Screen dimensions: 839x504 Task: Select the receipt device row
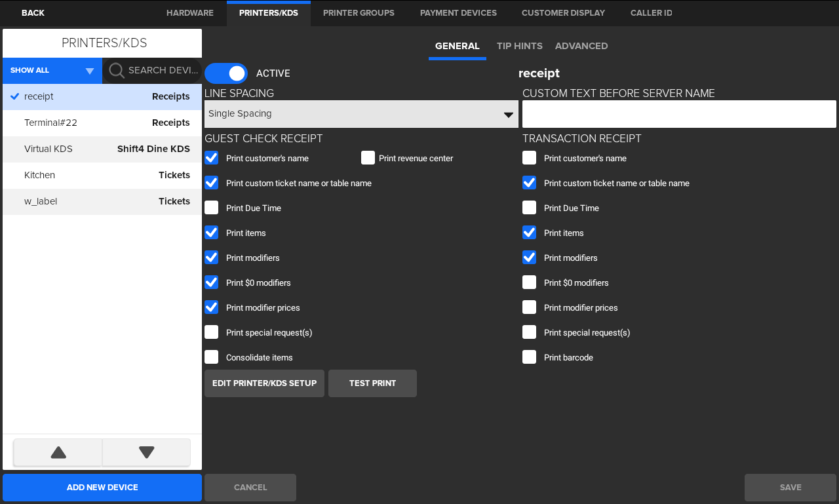[102, 97]
